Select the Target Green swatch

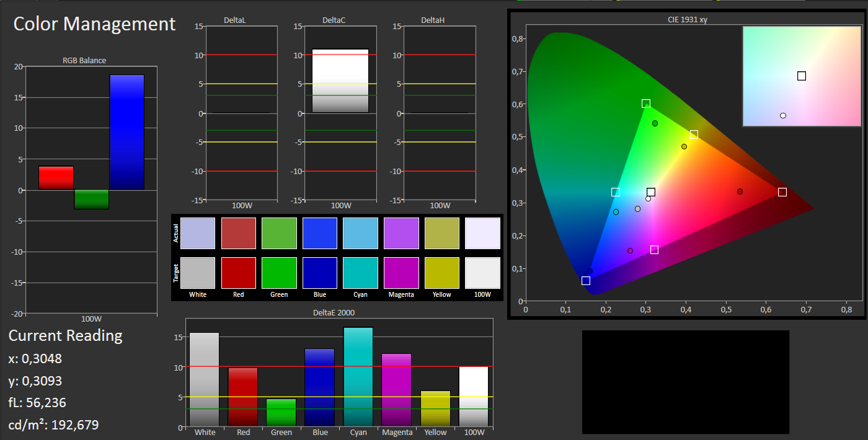[x=279, y=273]
